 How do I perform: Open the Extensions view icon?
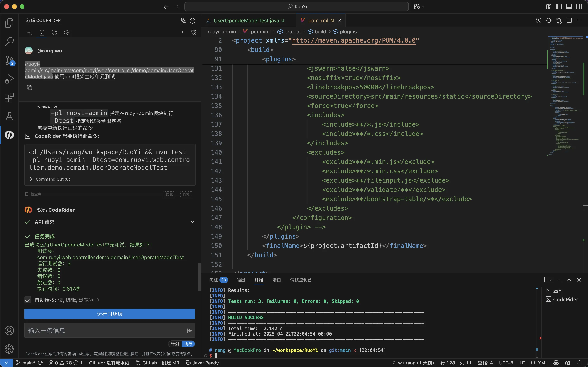coord(9,98)
